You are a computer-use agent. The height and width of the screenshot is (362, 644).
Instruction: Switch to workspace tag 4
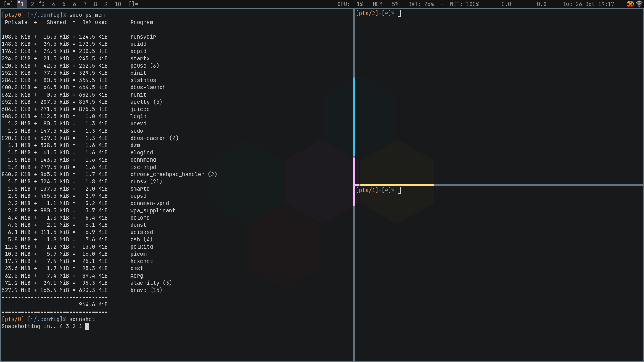54,4
